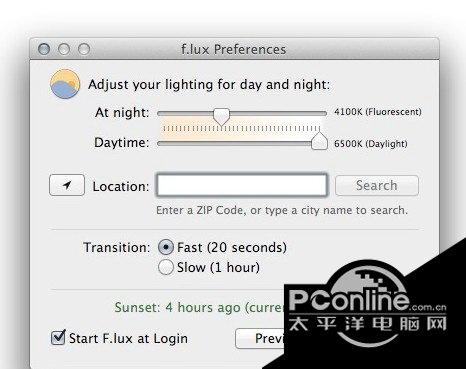Minimize the f.lux Preferences window

click(64, 49)
